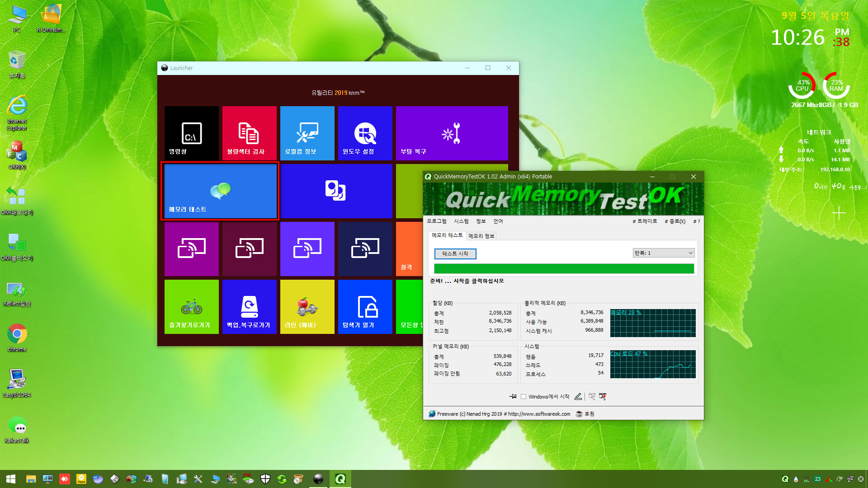
Task: Click the plus sign desktop widget
Action: point(839,213)
